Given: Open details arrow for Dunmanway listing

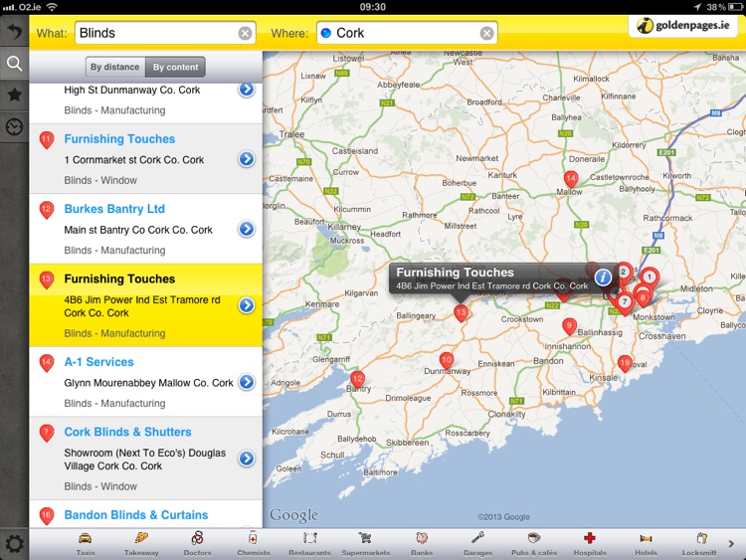Looking at the screenshot, I should [x=247, y=89].
